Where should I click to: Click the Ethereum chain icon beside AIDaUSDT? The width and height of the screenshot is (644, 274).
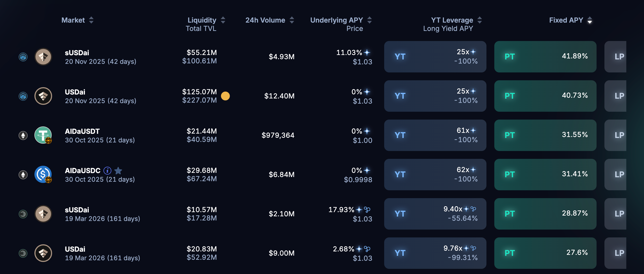(23, 135)
